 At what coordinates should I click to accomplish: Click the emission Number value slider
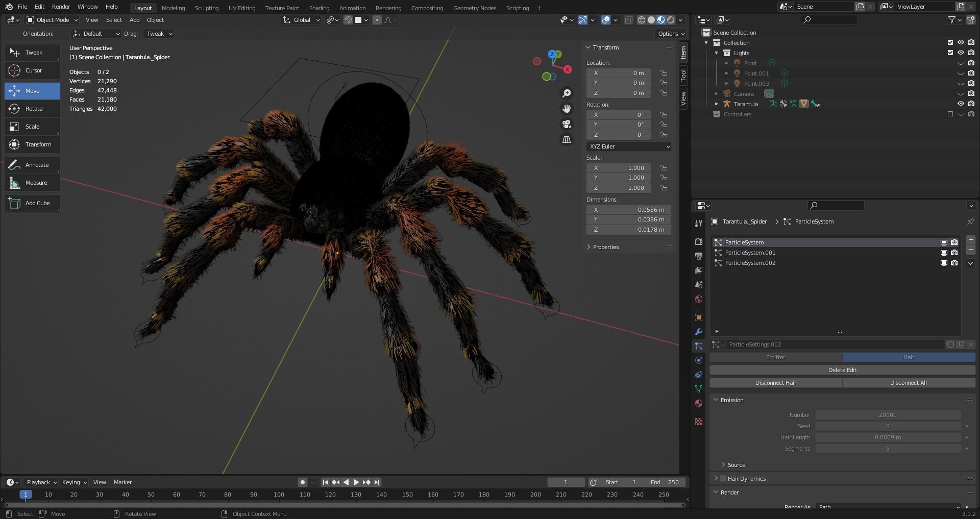[x=888, y=415]
